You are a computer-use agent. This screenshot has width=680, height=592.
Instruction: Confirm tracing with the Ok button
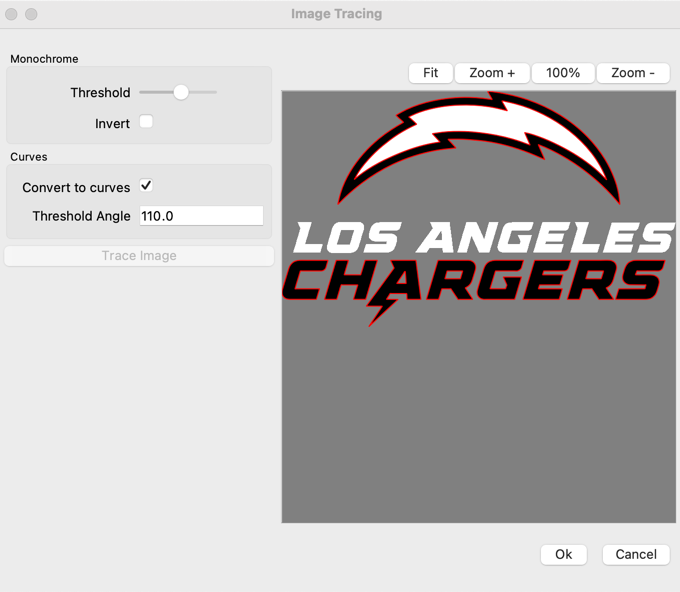[564, 554]
